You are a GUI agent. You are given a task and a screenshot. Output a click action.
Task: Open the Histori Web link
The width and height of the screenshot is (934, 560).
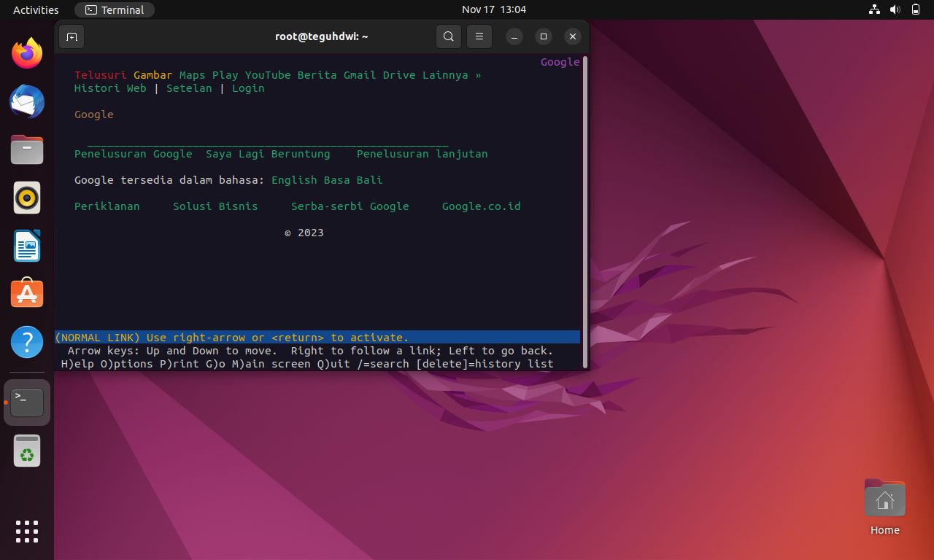coord(110,88)
